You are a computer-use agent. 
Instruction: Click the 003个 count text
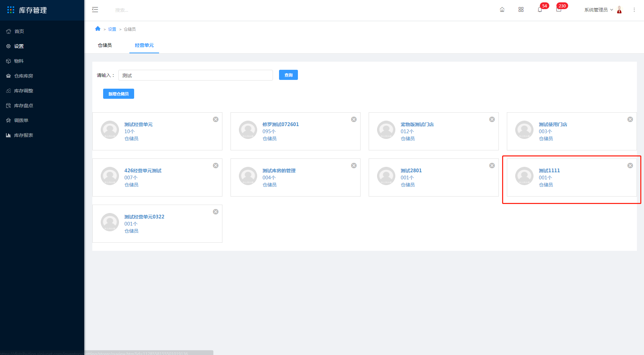pyautogui.click(x=545, y=131)
